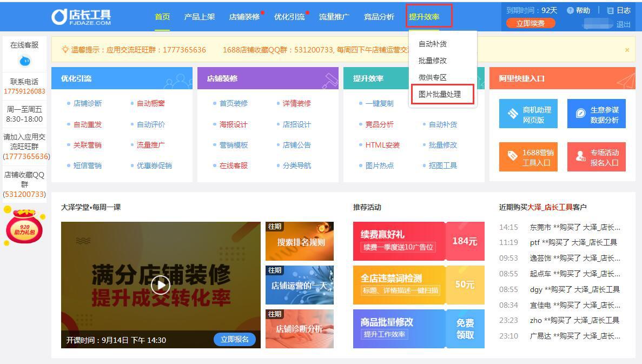Open the 流量推广 link in 优化引流 panel
The height and width of the screenshot is (364, 642).
point(151,145)
